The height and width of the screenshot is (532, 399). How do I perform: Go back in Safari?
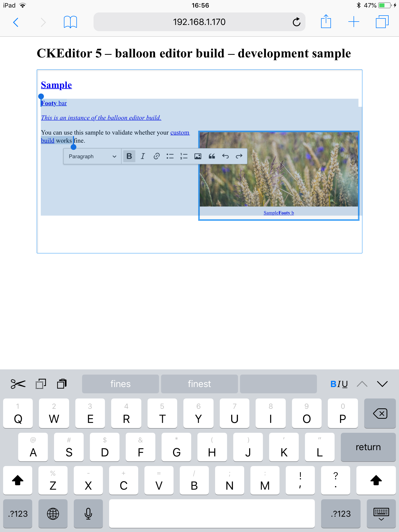tap(16, 22)
